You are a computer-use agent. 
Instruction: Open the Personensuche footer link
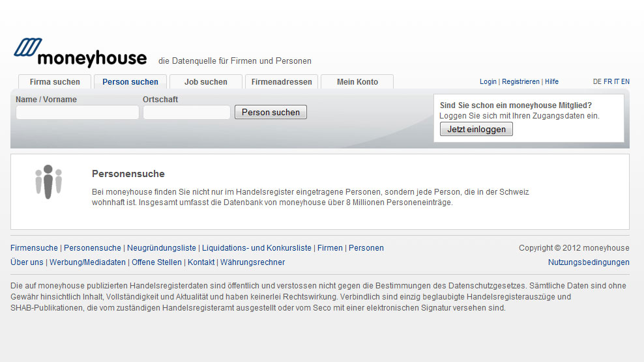pos(93,248)
